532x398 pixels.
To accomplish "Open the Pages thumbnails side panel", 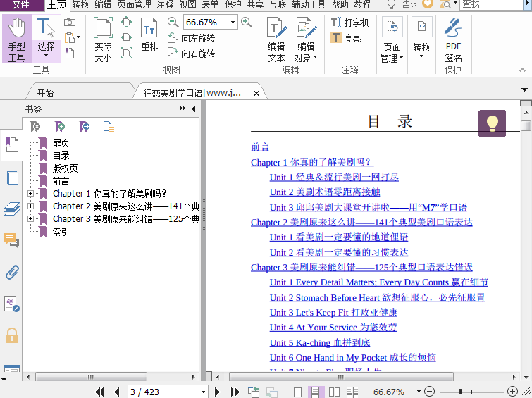I will pyautogui.click(x=12, y=177).
